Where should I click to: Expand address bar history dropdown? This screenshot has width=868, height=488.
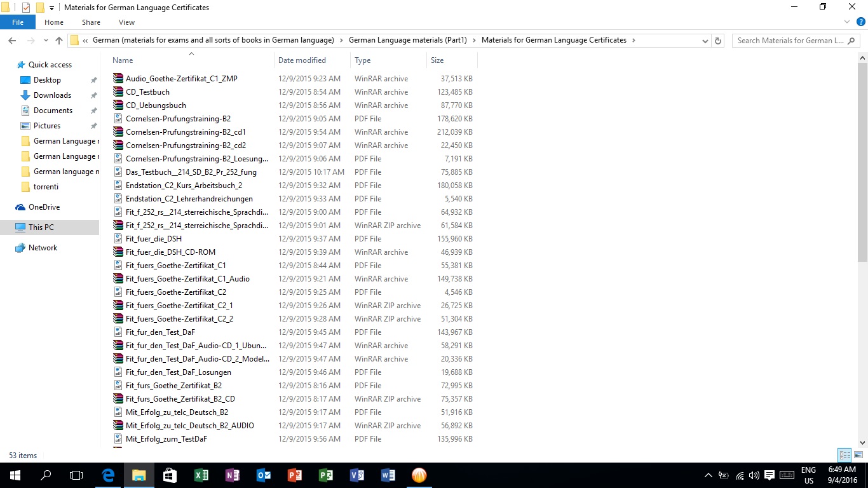pyautogui.click(x=705, y=41)
